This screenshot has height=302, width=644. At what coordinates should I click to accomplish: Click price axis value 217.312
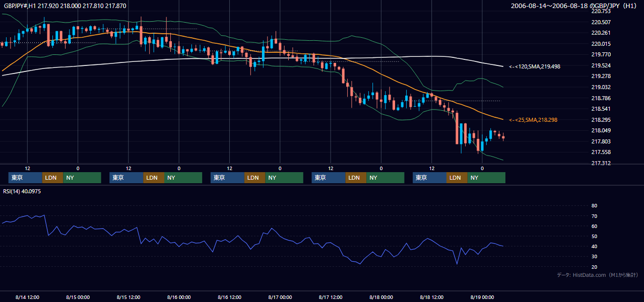(x=601, y=163)
